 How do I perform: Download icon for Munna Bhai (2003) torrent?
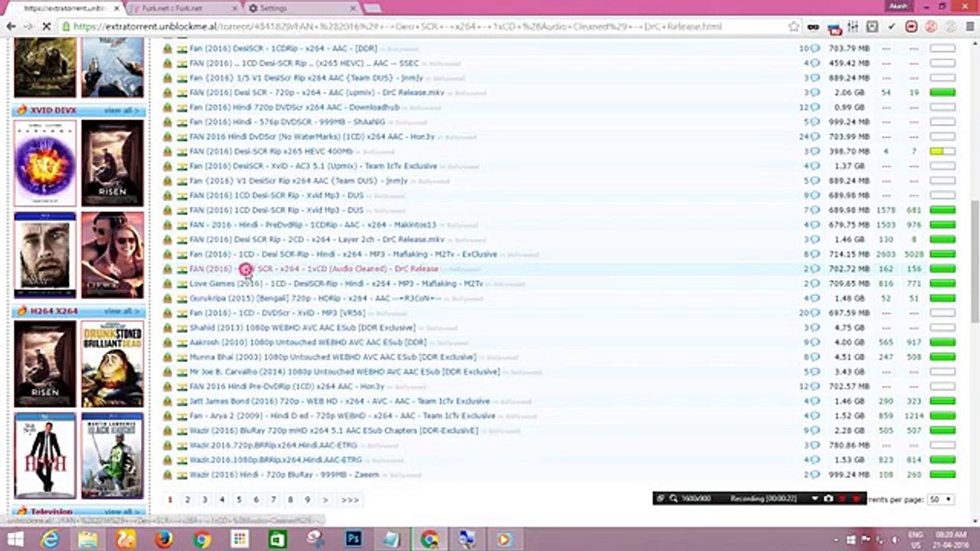coord(168,357)
